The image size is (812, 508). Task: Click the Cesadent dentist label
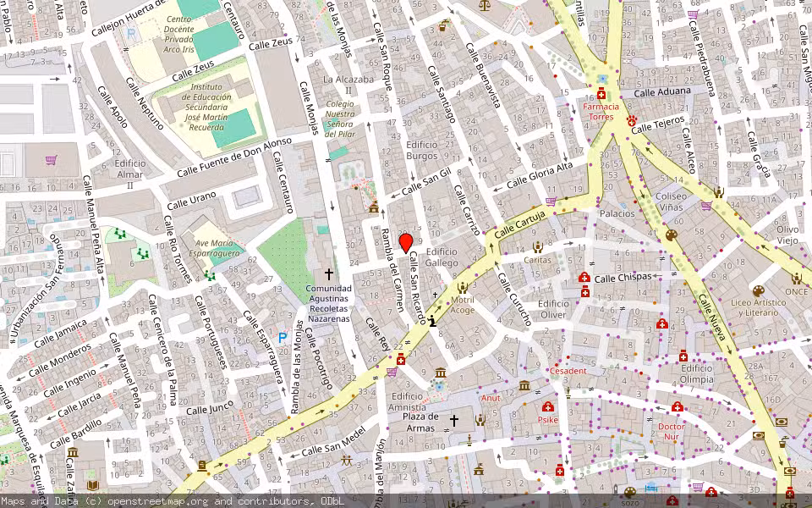[568, 371]
